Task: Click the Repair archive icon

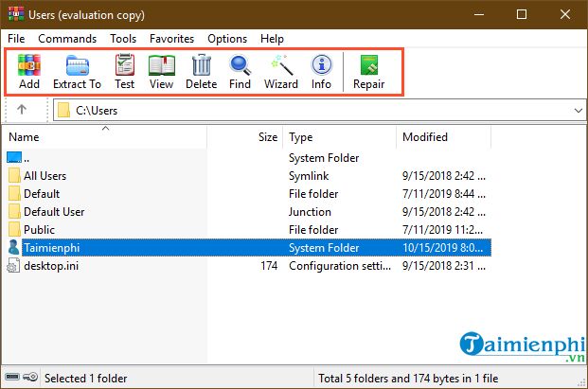Action: (x=369, y=65)
